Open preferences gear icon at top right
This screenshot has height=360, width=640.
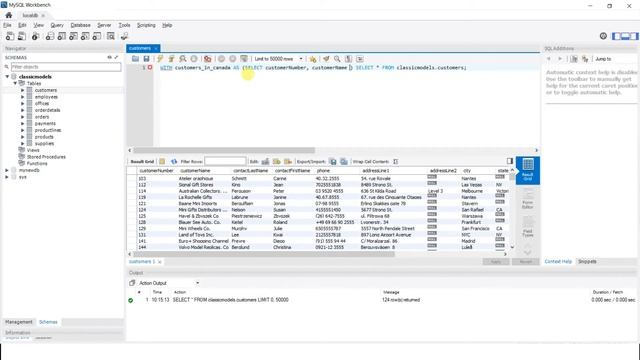[603, 36]
